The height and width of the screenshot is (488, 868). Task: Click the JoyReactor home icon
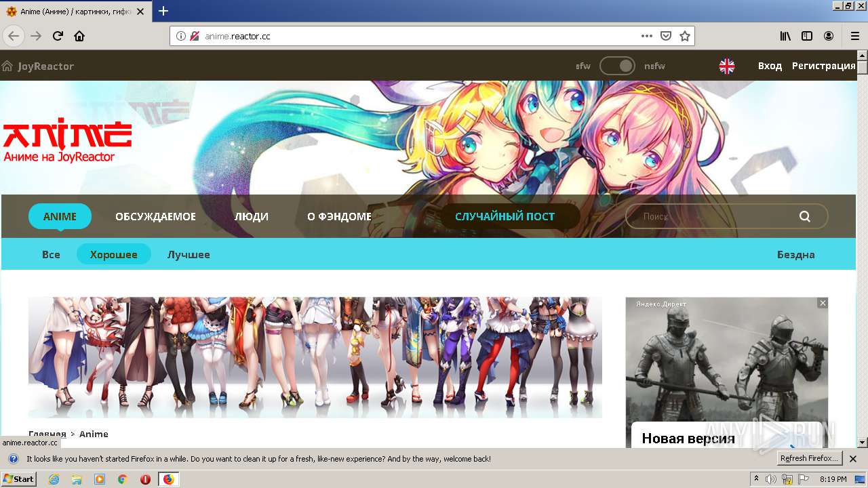[7, 66]
